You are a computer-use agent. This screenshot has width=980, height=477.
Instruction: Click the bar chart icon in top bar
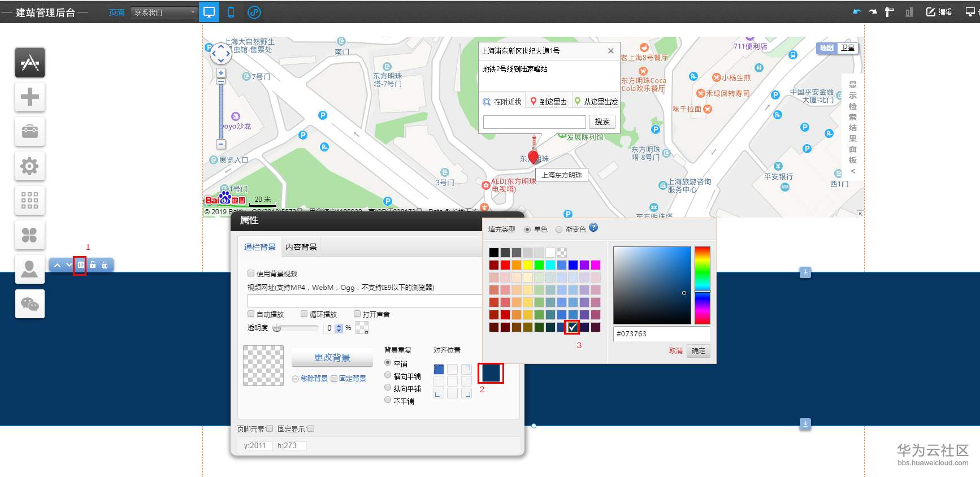pos(909,12)
